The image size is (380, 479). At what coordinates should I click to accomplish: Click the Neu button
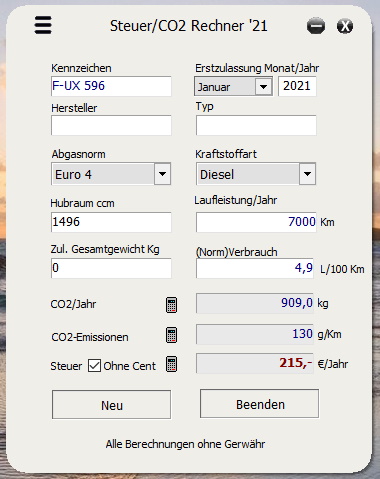tap(111, 405)
